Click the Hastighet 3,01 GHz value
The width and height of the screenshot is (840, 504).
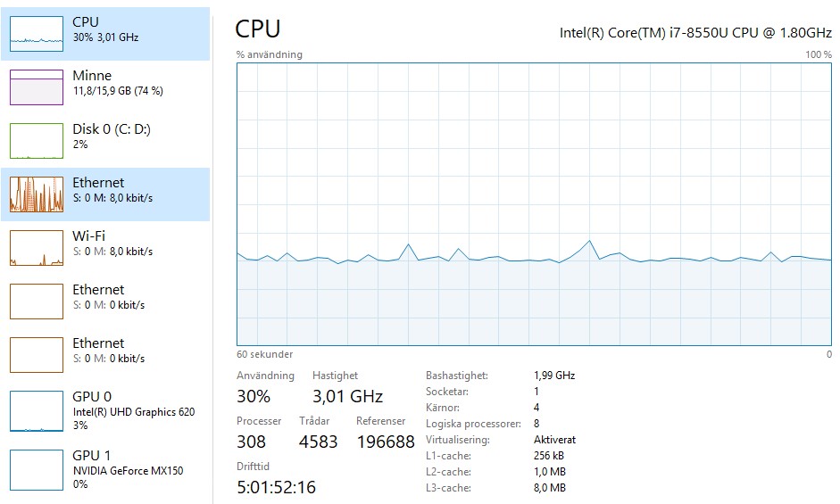347,397
